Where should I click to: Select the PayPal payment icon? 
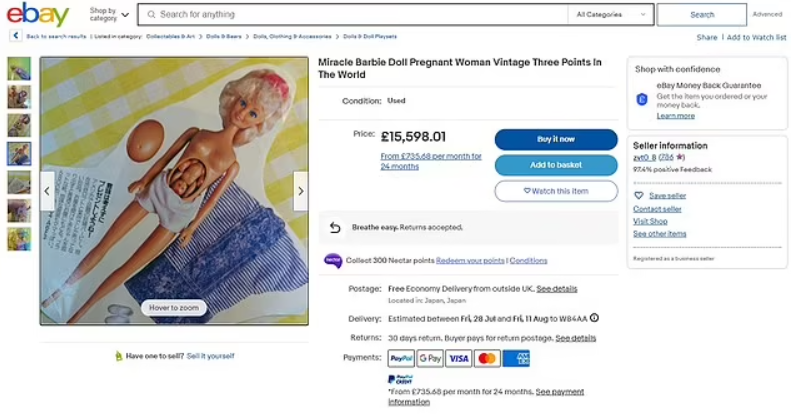400,358
